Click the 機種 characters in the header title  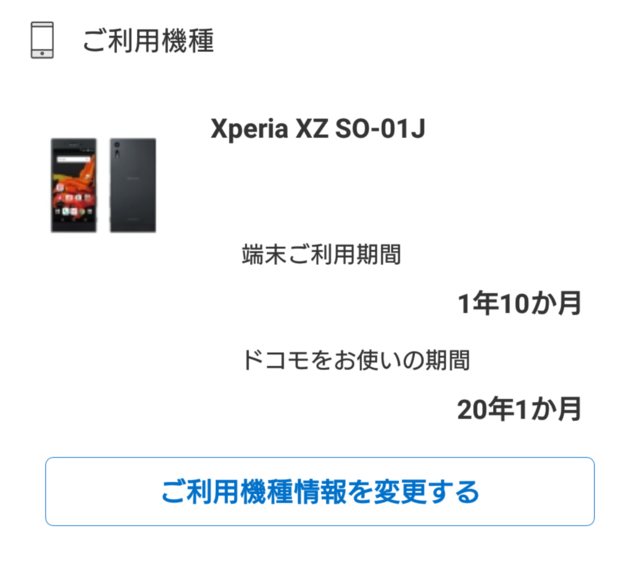click(188, 41)
